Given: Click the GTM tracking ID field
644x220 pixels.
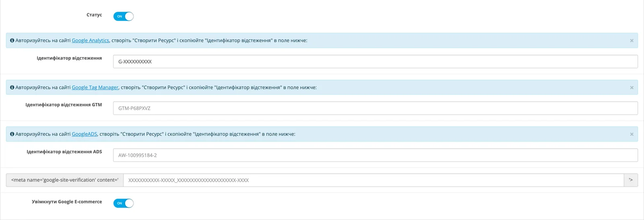Looking at the screenshot, I should tap(375, 108).
